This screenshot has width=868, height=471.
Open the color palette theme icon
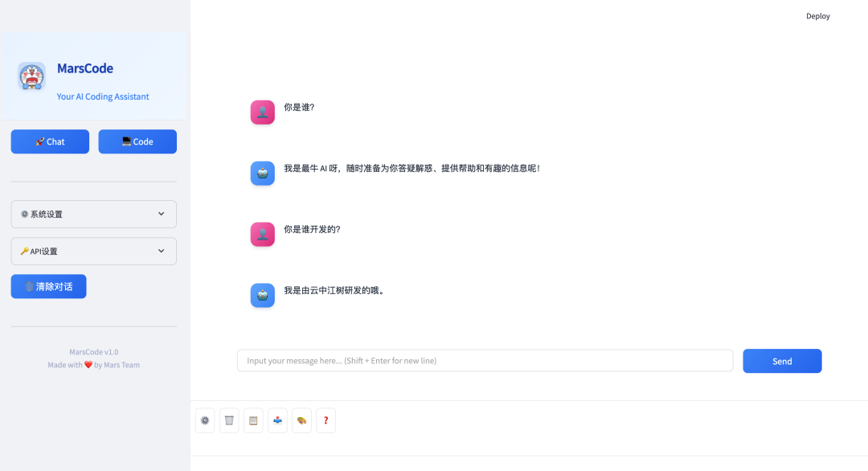click(x=301, y=420)
